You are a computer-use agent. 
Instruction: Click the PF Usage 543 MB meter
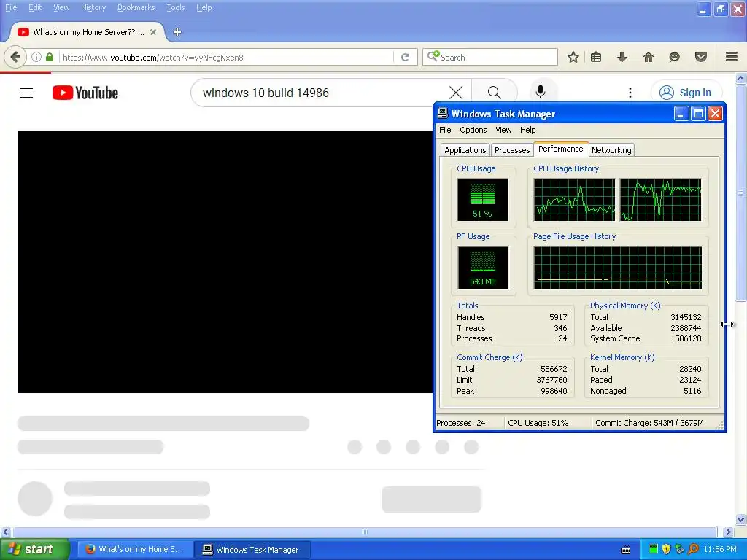pos(483,268)
